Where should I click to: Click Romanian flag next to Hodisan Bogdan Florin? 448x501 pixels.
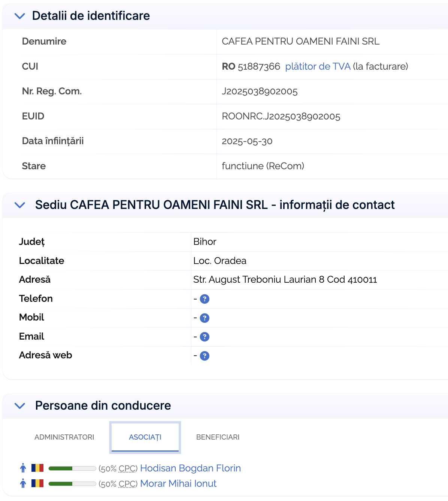37,468
